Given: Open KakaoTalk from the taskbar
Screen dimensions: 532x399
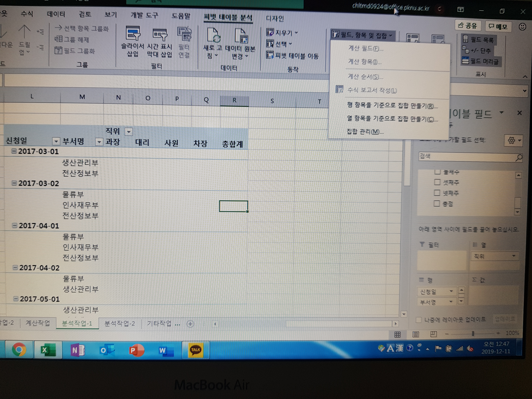Looking at the screenshot, I should click(195, 350).
